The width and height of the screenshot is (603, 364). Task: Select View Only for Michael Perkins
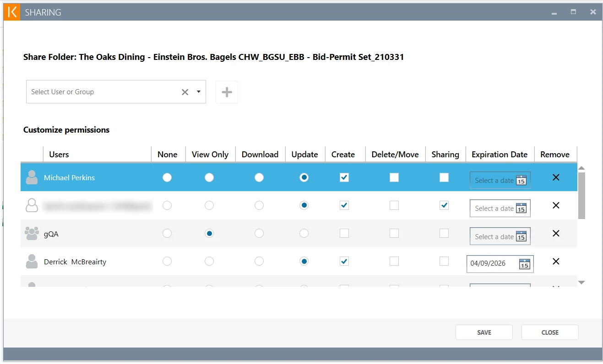(x=209, y=177)
